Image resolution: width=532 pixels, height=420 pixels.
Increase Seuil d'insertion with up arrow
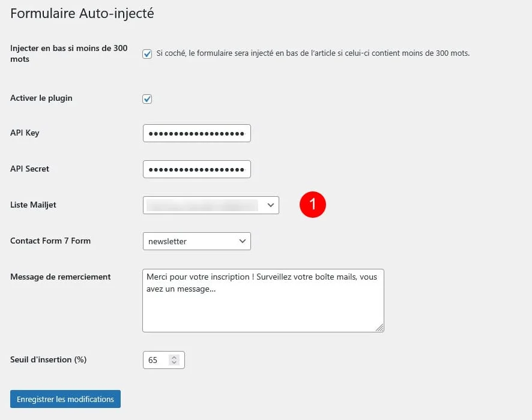[x=174, y=357]
